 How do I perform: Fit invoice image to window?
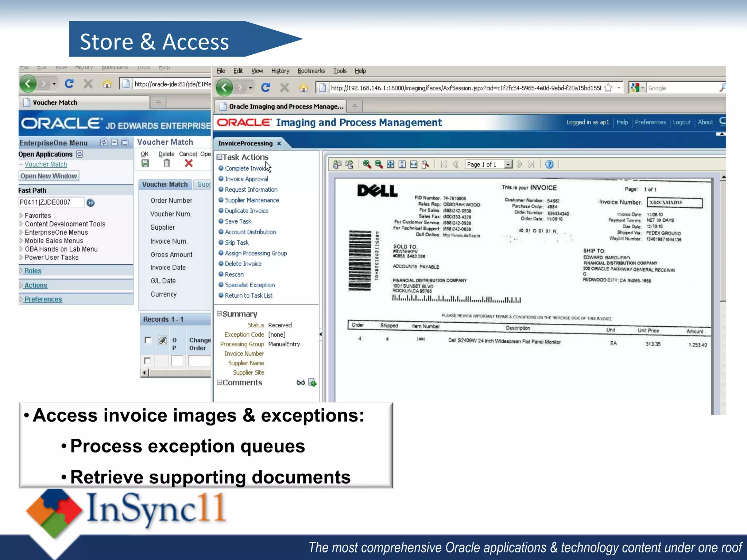pyautogui.click(x=390, y=164)
